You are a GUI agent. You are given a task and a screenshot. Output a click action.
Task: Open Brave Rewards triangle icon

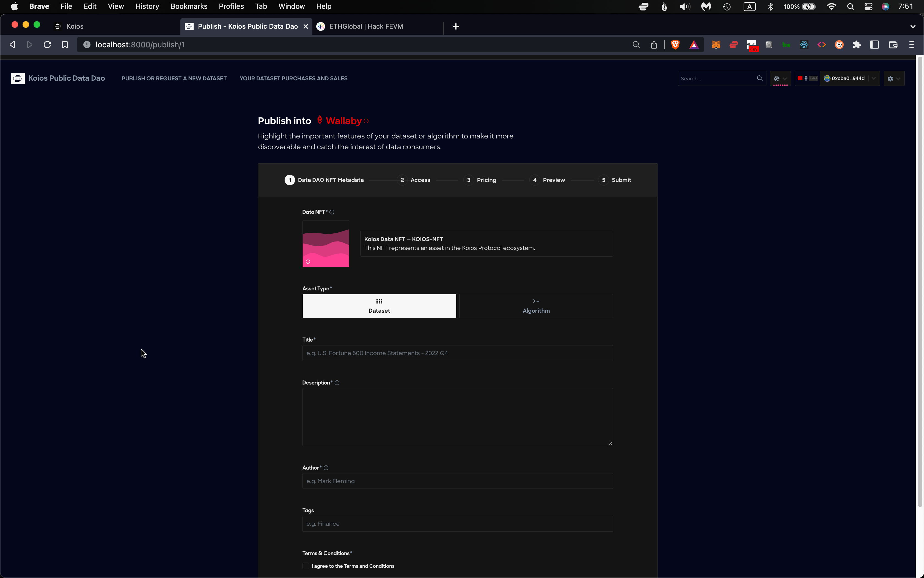[694, 45]
